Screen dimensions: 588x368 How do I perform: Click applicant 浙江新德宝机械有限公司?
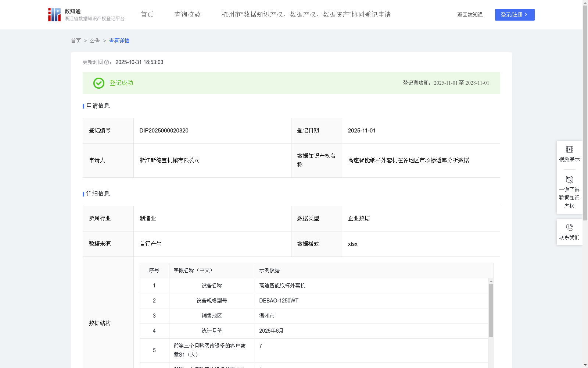170,160
